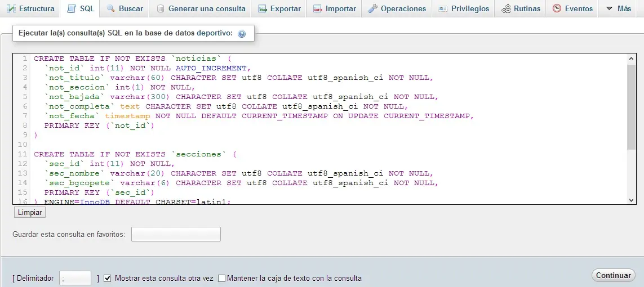
Task: Click the Generar una consulta icon
Action: (161, 8)
